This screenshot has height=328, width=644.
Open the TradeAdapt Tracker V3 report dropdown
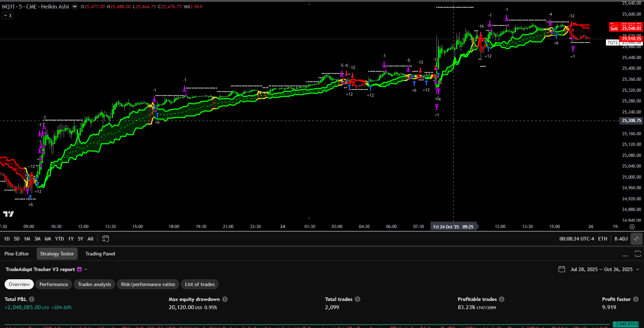tap(86, 269)
